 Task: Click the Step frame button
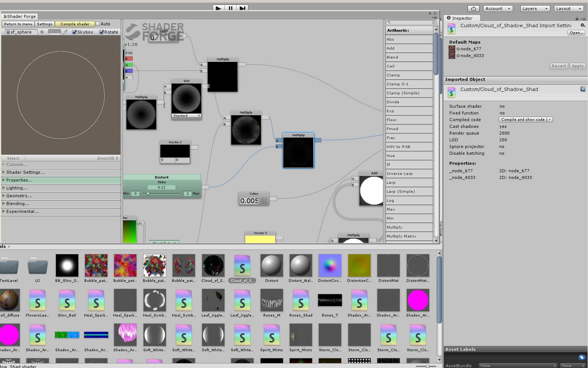click(x=242, y=8)
